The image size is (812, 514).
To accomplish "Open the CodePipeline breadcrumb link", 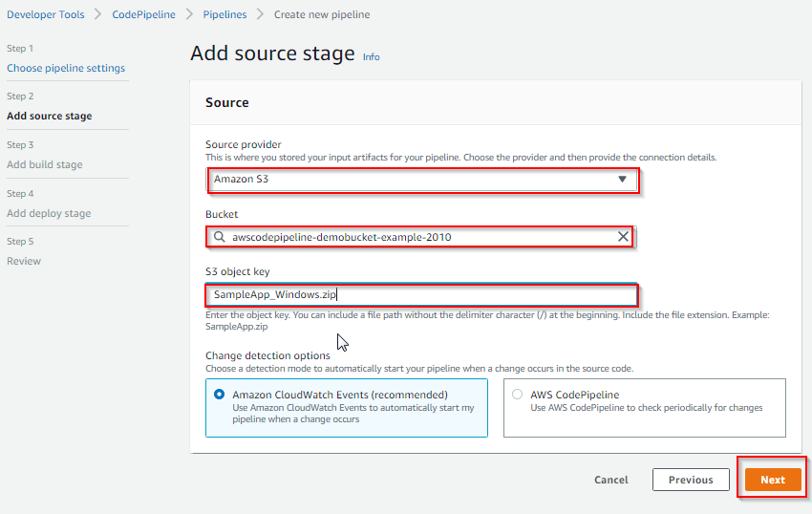I will pos(144,14).
